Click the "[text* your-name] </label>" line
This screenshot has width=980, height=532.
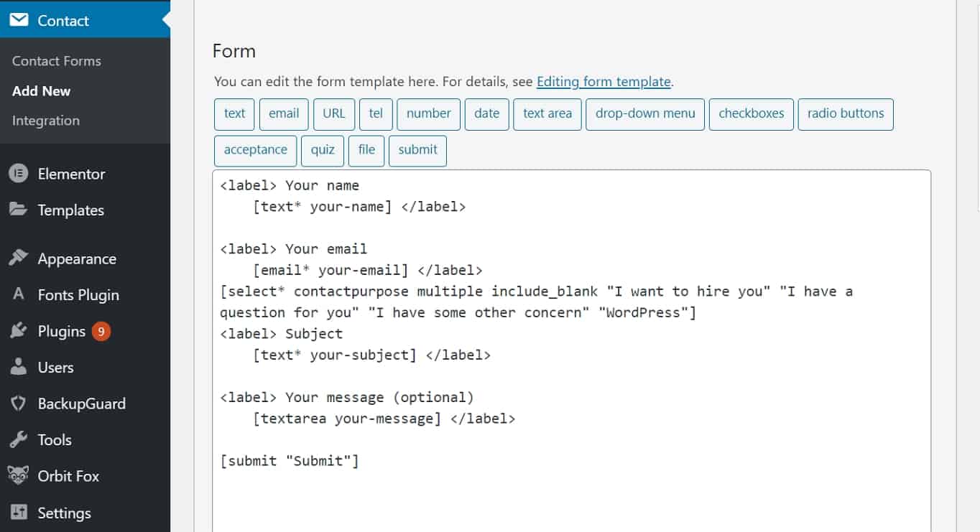click(x=359, y=207)
